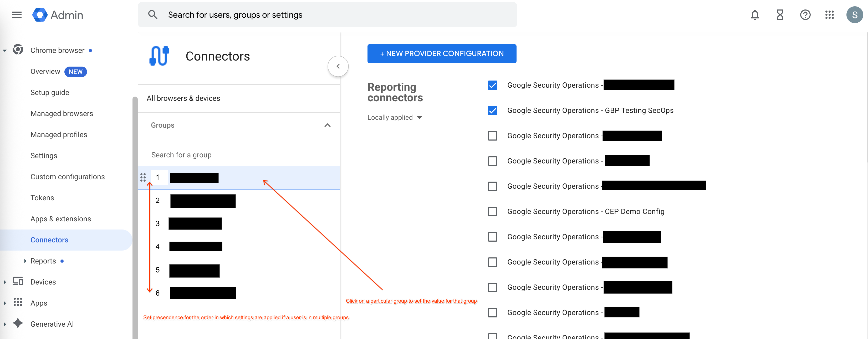868x339 pixels.
Task: Click the Search for a group field
Action: (239, 155)
